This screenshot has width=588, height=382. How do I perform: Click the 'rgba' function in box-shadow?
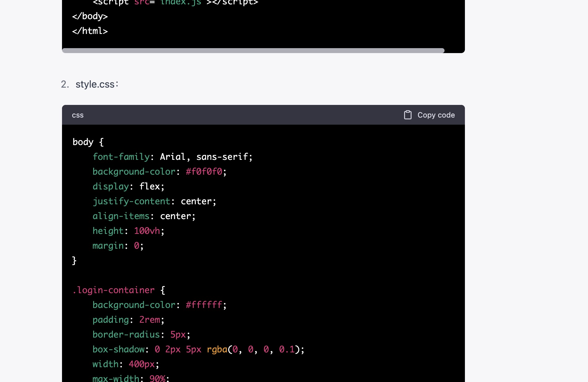point(217,349)
